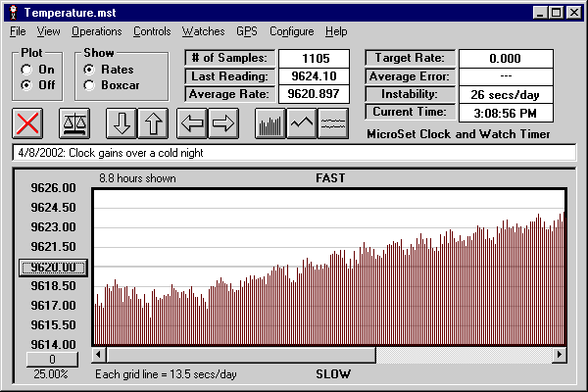Viewport: 588px width, 392px height.
Task: Click the down arrow toolbar button
Action: click(x=122, y=123)
